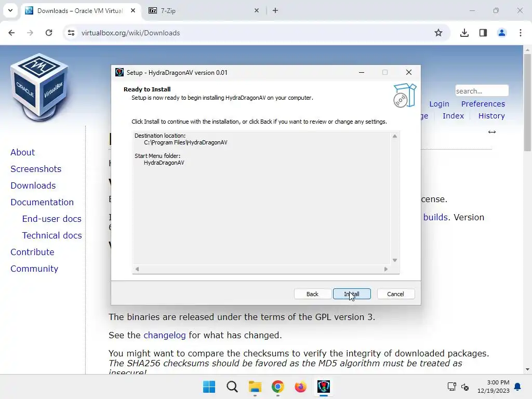Go forward in Chrome history

coord(30,33)
